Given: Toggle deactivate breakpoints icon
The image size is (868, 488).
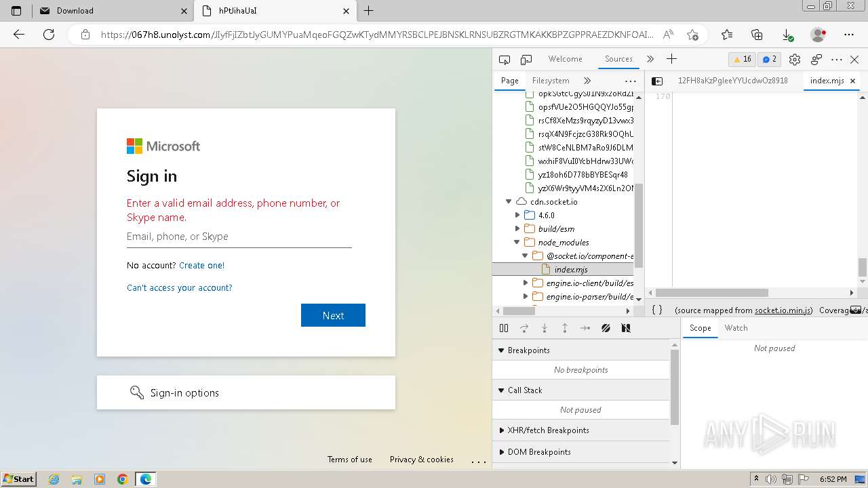Looking at the screenshot, I should tap(606, 328).
